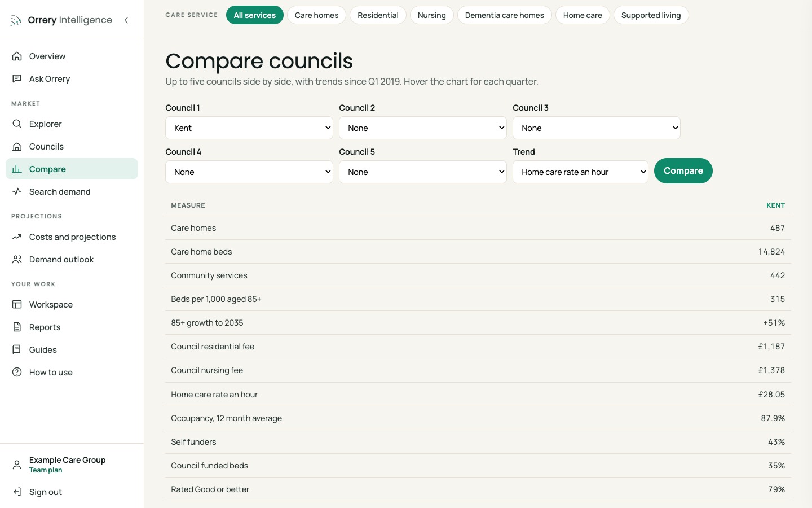Open Demand outlook in the sidebar
The image size is (812, 508).
72,260
